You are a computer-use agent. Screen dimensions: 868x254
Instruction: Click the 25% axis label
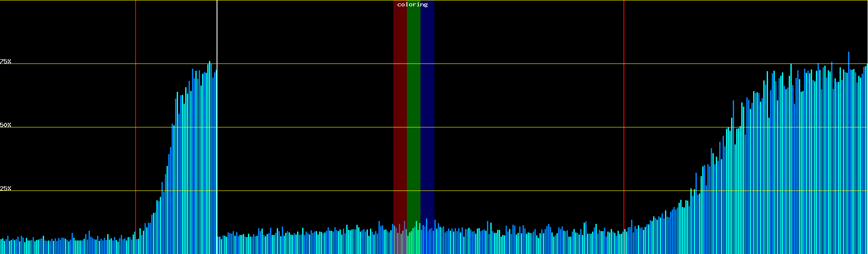[6, 188]
